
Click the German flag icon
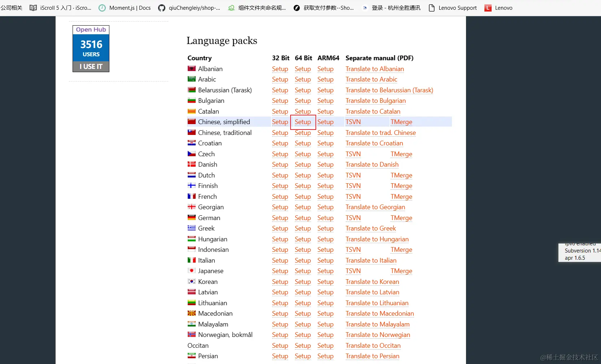(192, 218)
